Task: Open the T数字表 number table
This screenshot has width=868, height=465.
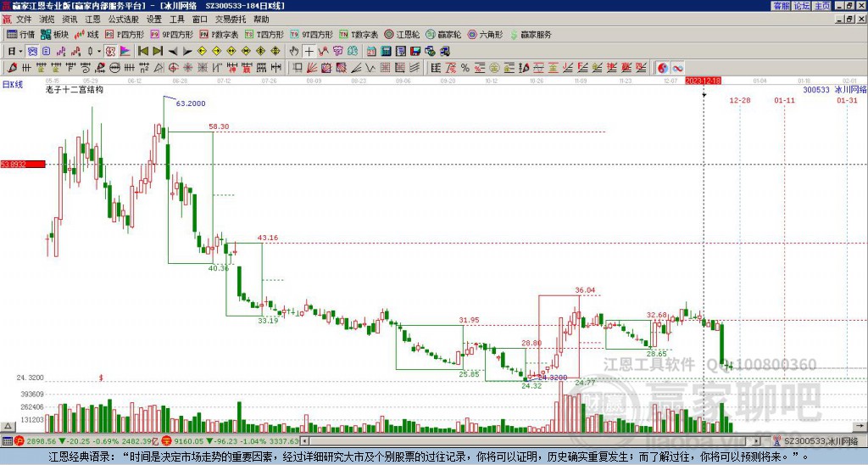Action: (x=359, y=34)
